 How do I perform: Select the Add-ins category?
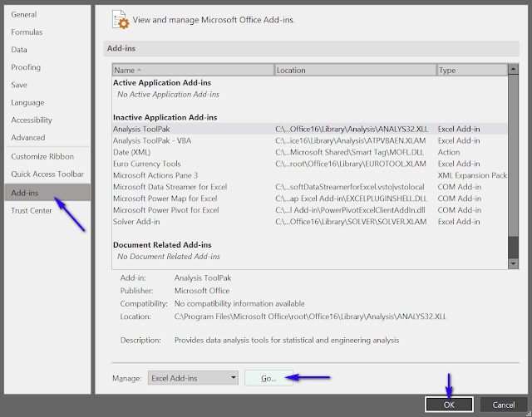pos(47,193)
